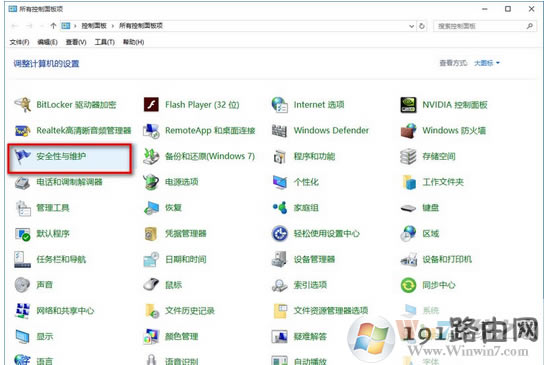Click the refresh button beside address bar
This screenshot has width=545, height=365.
[x=422, y=26]
